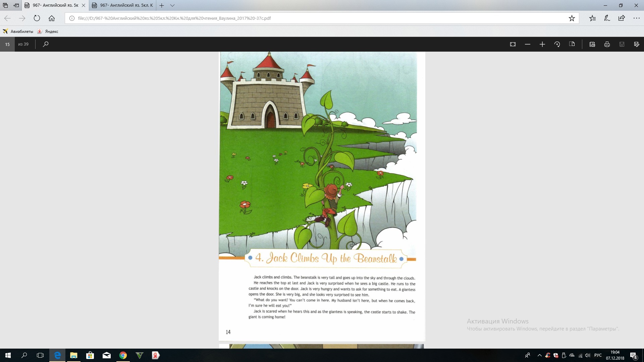The image size is (644, 362).
Task: Open the Яндекс bookmark
Action: point(48,32)
